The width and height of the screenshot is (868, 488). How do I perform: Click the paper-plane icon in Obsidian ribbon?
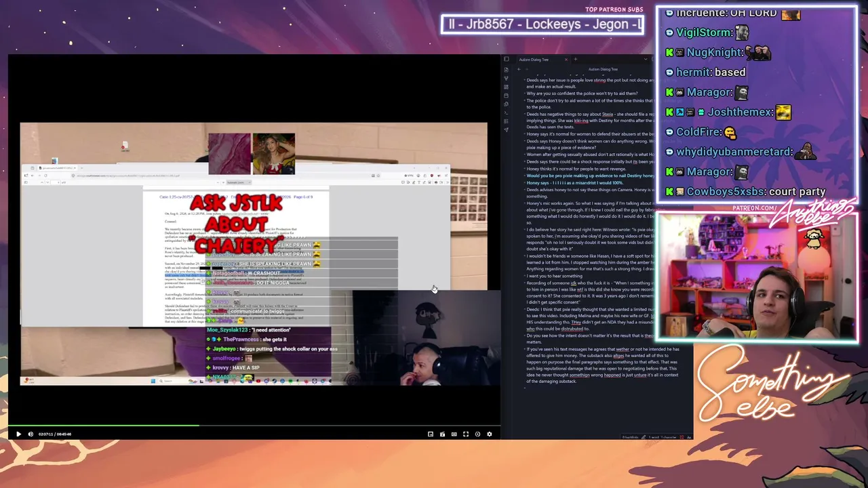click(x=506, y=129)
